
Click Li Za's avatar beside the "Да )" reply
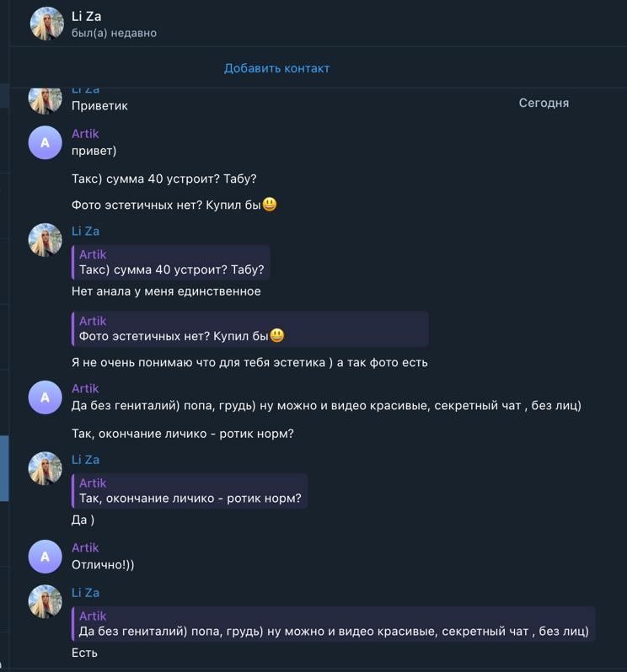point(46,468)
